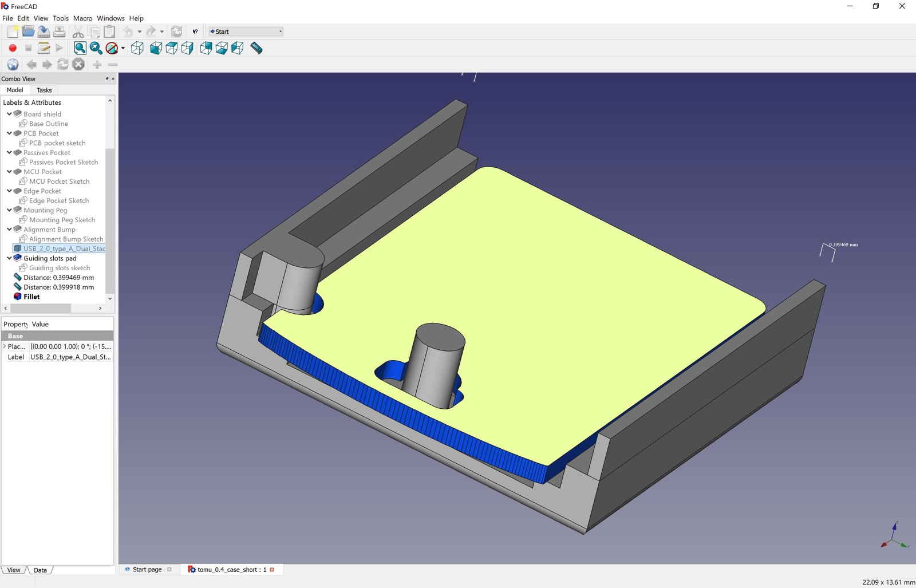Open the Tools menu
The width and height of the screenshot is (916, 588).
coord(61,18)
